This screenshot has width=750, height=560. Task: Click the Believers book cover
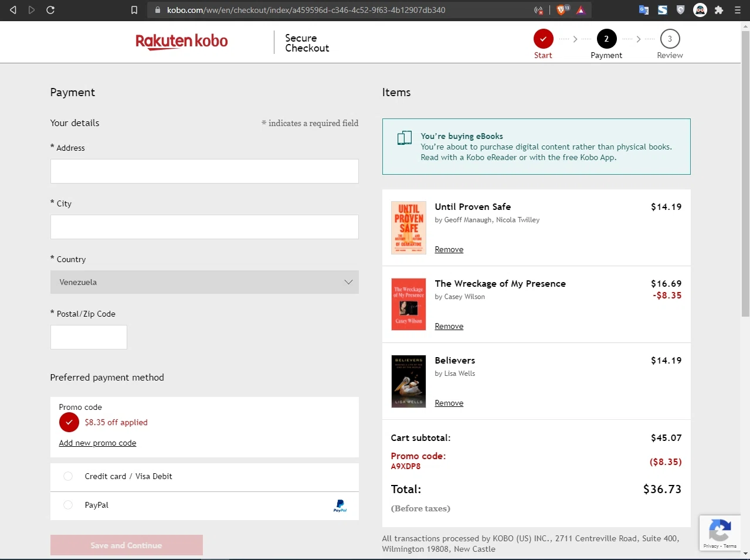pos(409,381)
